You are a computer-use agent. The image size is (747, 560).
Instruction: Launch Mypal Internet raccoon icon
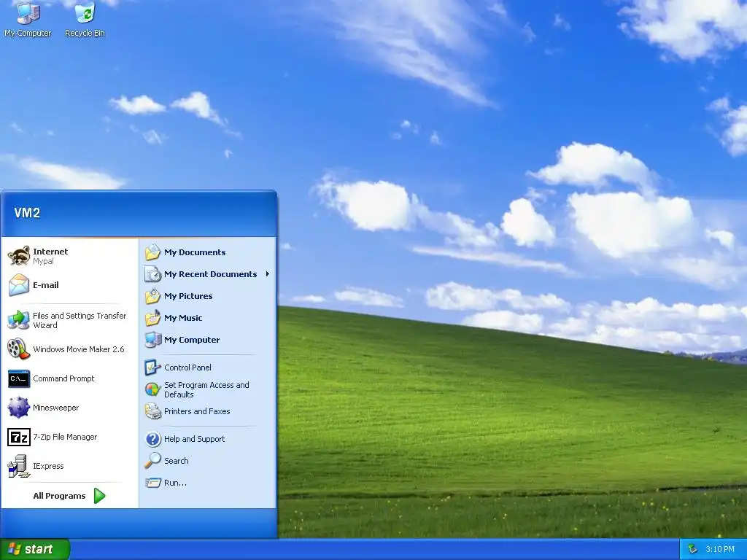(18, 256)
